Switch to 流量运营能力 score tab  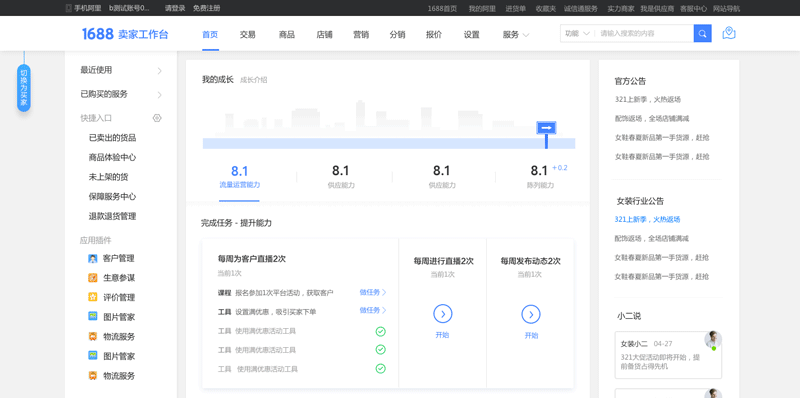coord(239,177)
